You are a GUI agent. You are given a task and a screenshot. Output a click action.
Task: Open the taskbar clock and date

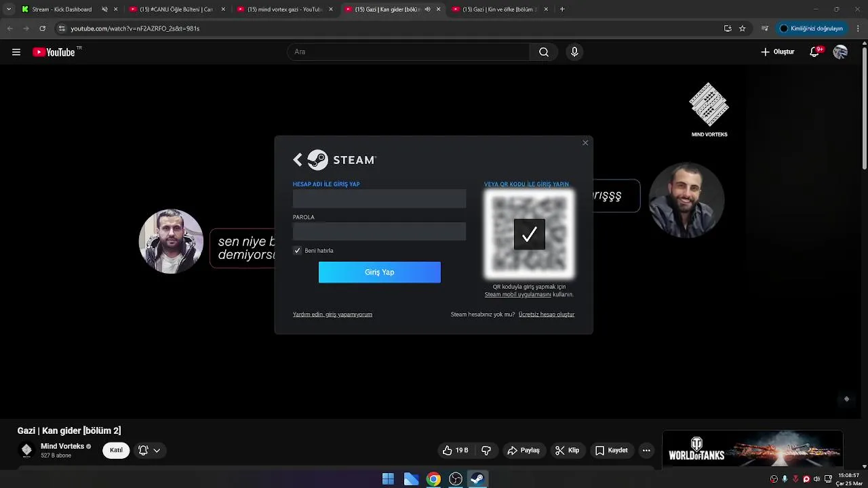click(x=848, y=479)
